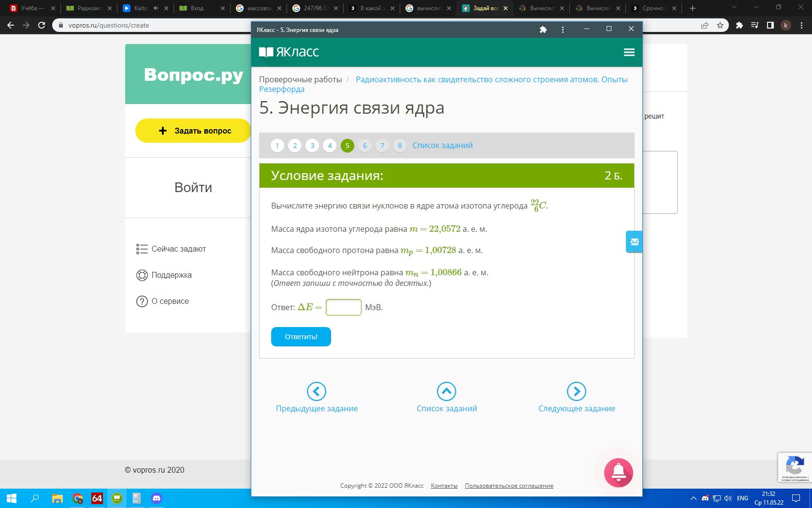Open the ЯКласс hamburger menu

[629, 52]
